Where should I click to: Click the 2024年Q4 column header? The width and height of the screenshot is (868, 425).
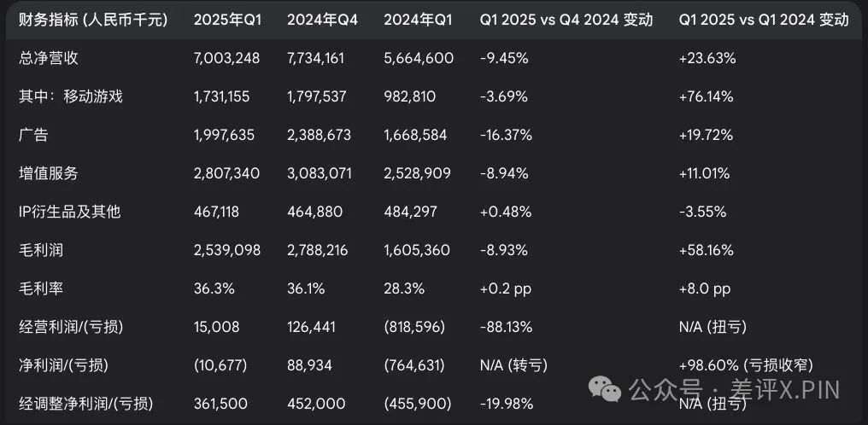coord(321,20)
